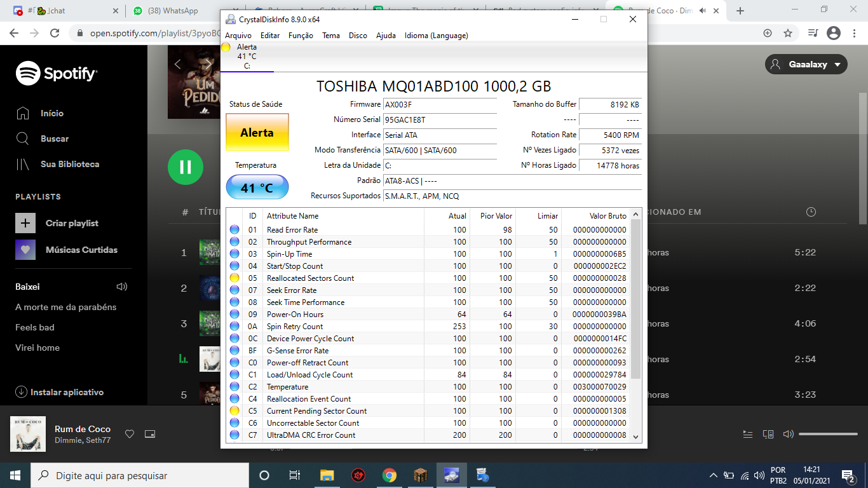
Task: Open the Chrome profile avatar
Action: pos(834,33)
